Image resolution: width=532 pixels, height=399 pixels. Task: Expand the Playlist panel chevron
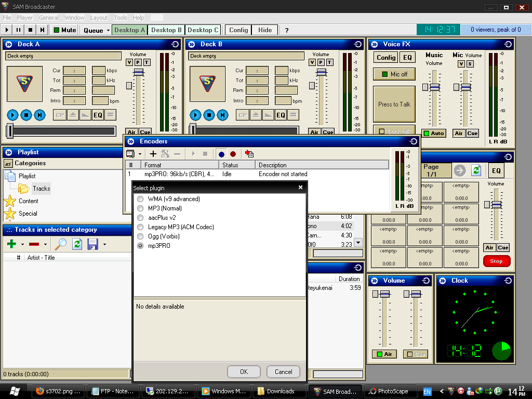click(x=9, y=152)
